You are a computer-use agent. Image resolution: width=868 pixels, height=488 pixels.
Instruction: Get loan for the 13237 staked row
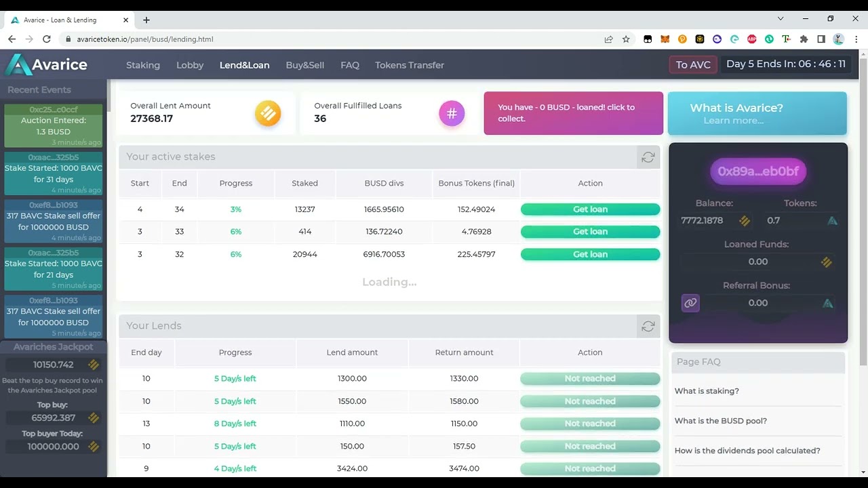tap(590, 209)
